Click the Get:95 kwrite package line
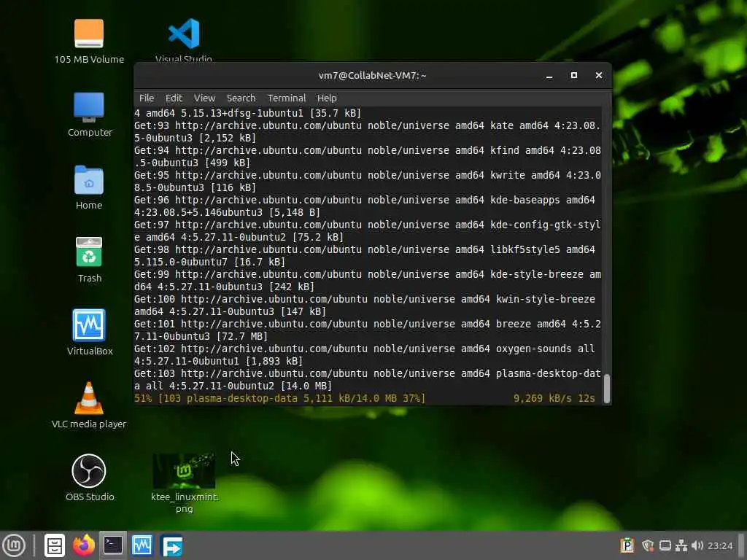This screenshot has width=747, height=560. pos(368,182)
